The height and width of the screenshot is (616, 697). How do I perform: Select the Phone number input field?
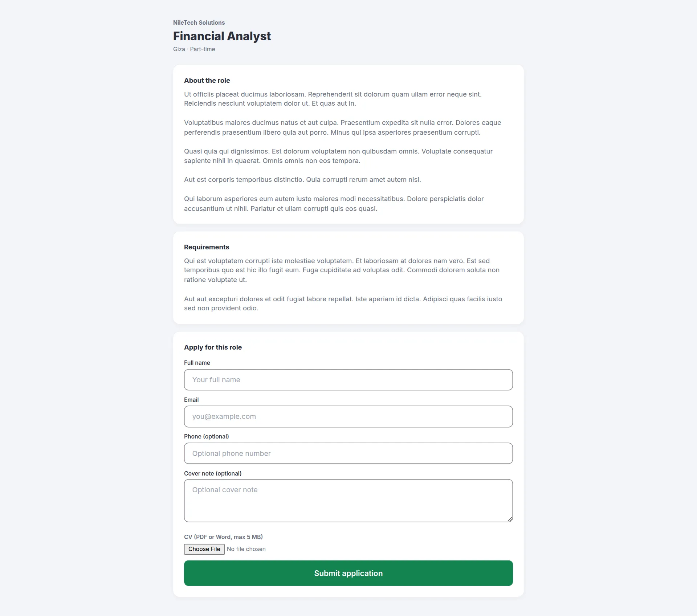[x=348, y=453]
